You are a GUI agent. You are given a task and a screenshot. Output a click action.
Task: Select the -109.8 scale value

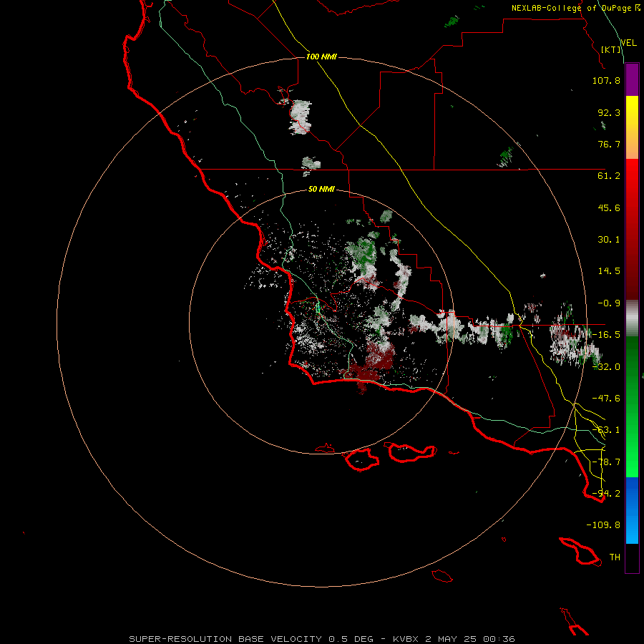603,525
